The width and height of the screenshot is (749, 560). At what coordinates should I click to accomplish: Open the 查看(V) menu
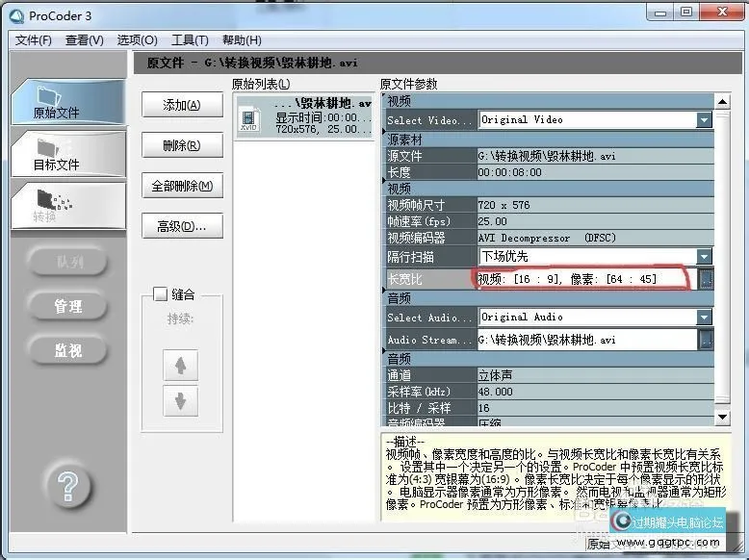[85, 40]
